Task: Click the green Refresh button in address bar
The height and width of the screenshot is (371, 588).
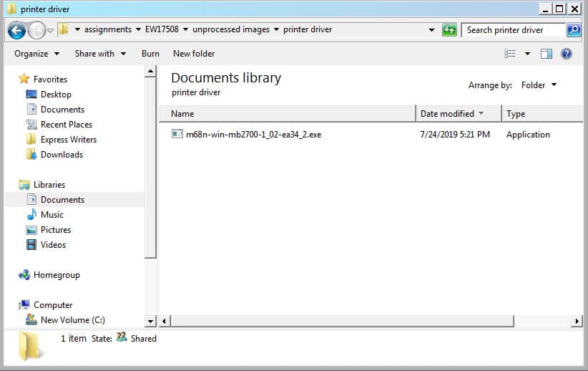Action: coord(449,30)
